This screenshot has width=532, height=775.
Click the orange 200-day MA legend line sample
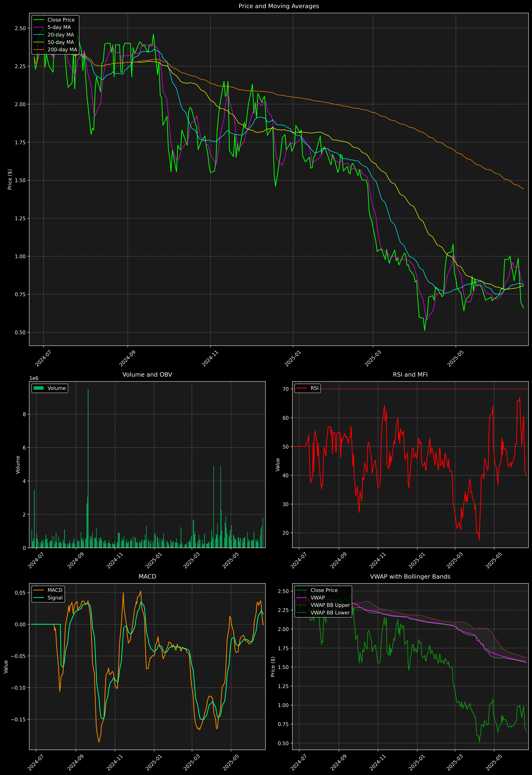(39, 50)
